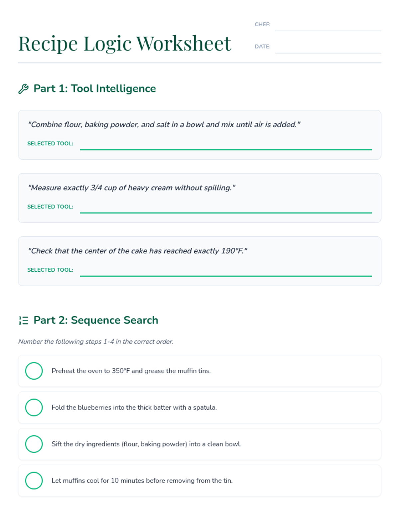The image size is (399, 532).
Task: Click the Chef name field
Action: pos(328,25)
